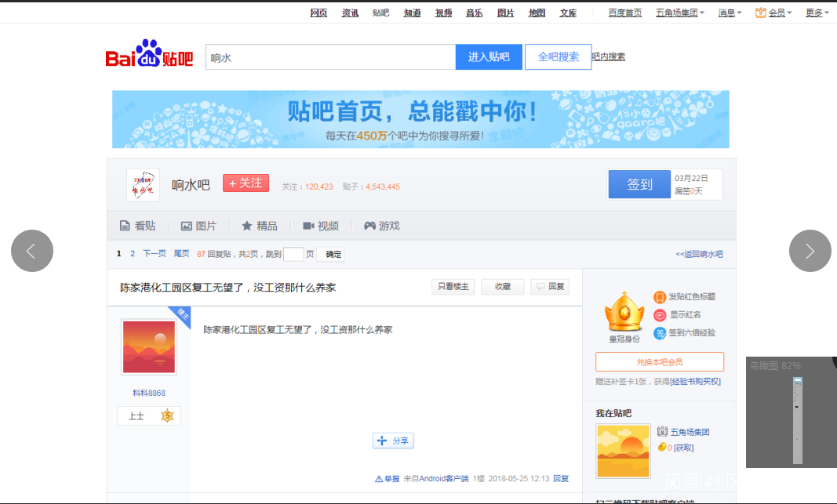Click the 进入贴吧 button
This screenshot has width=837, height=504.
click(489, 56)
